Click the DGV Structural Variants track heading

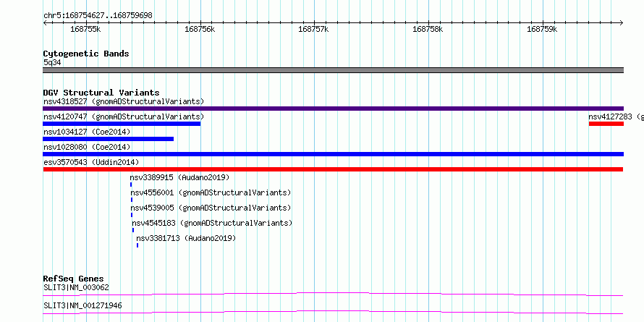point(101,93)
